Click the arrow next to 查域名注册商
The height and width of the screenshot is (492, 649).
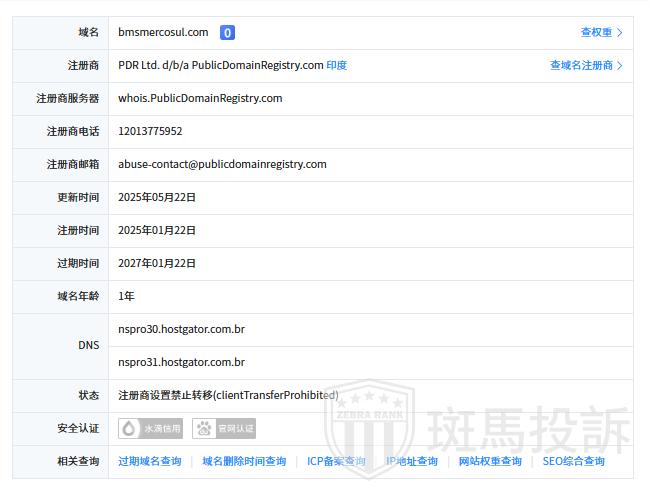(620, 66)
